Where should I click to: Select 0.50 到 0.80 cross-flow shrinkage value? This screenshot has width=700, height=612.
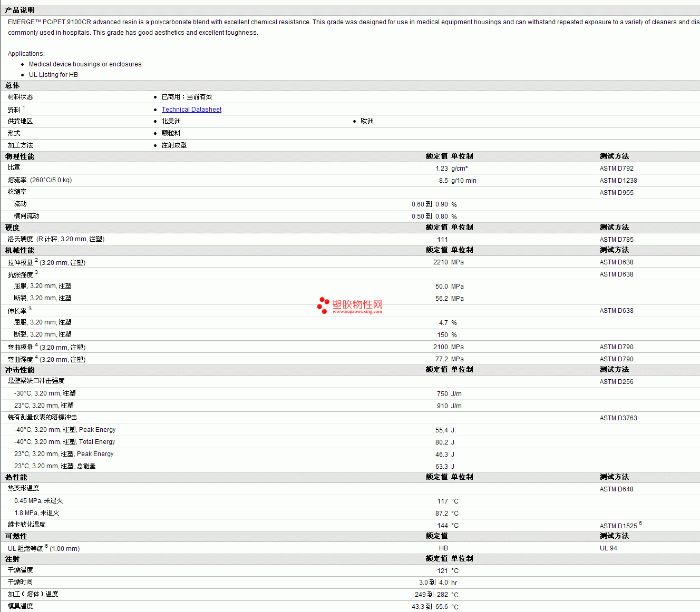click(430, 216)
